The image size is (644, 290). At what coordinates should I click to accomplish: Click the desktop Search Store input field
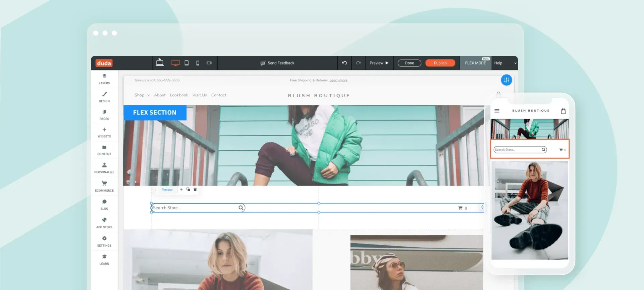(198, 208)
